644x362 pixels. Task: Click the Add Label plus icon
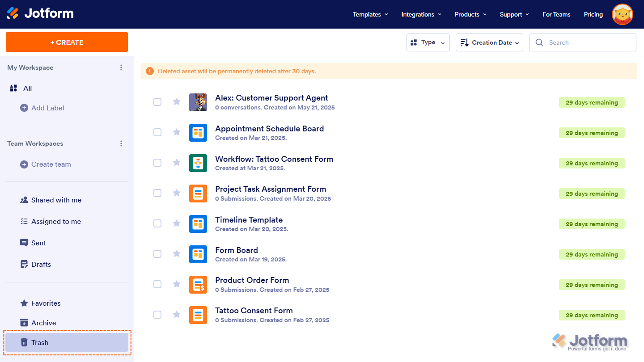24,108
